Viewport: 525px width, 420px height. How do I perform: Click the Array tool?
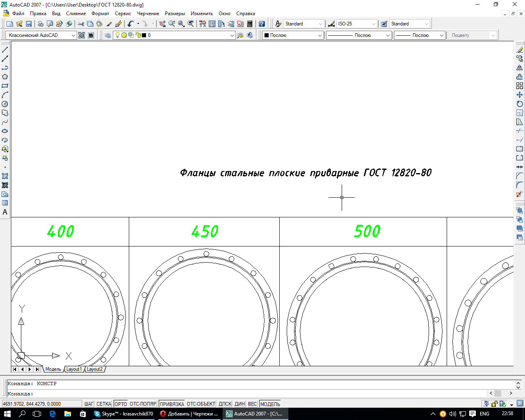tap(520, 86)
